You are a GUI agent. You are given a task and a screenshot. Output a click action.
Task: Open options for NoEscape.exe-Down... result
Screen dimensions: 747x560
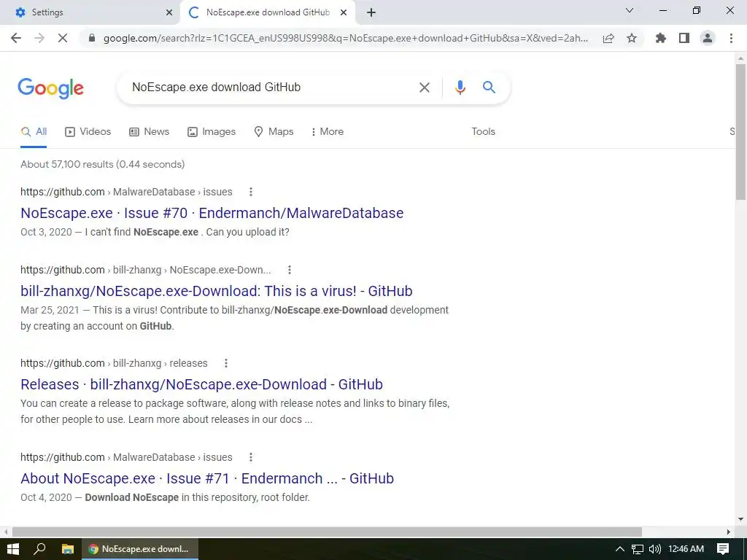click(289, 270)
